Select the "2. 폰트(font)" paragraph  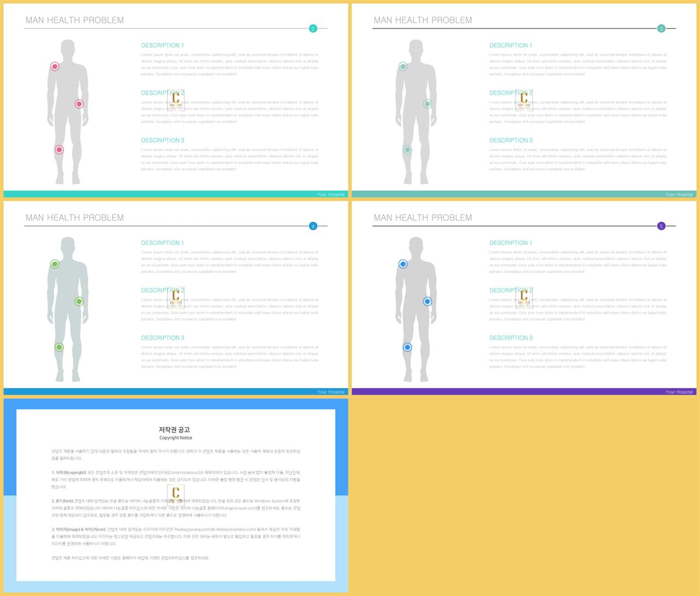tap(176, 508)
